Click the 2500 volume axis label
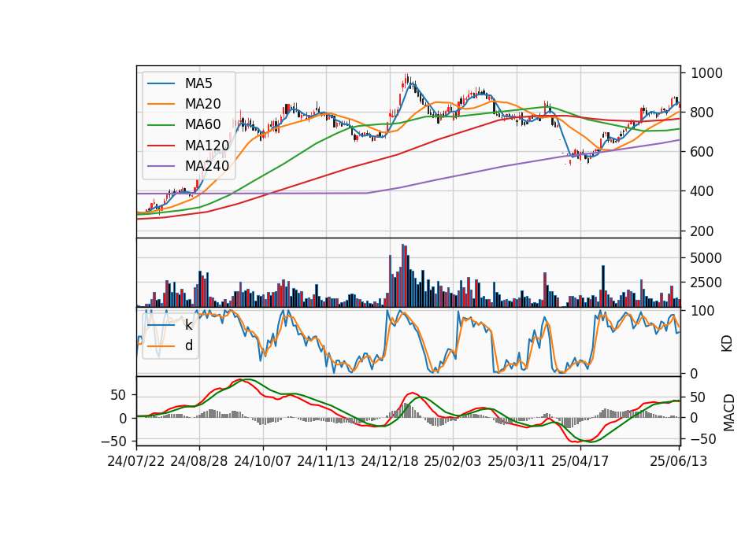The width and height of the screenshot is (756, 543). point(706,283)
